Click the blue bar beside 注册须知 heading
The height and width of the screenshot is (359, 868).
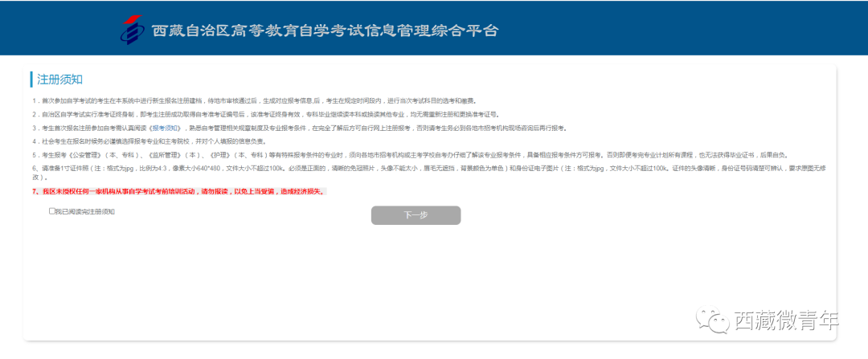(x=31, y=80)
